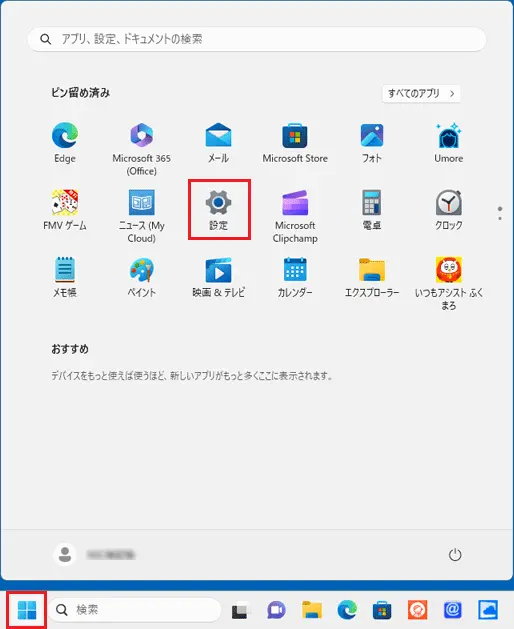Open the フォト app

[x=372, y=143]
